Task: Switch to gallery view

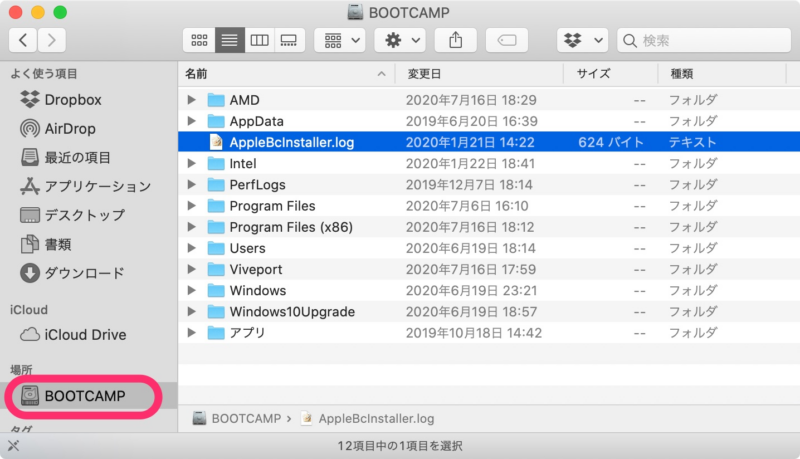Action: tap(289, 40)
